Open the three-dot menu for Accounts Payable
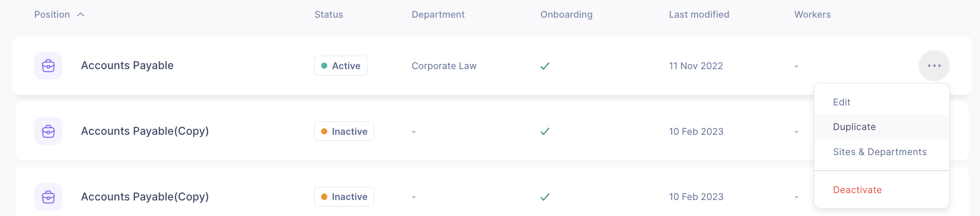Image resolution: width=980 pixels, height=216 pixels. 934,66
